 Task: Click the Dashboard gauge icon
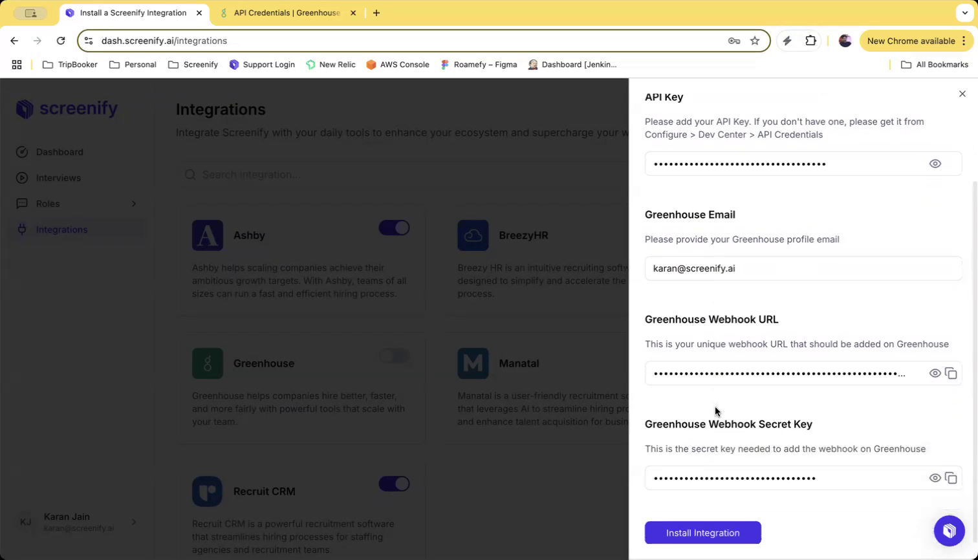pos(22,152)
